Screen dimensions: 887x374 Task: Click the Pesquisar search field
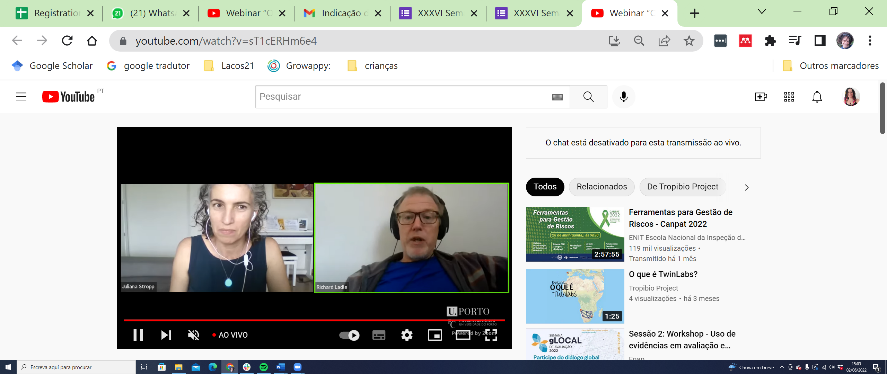402,97
